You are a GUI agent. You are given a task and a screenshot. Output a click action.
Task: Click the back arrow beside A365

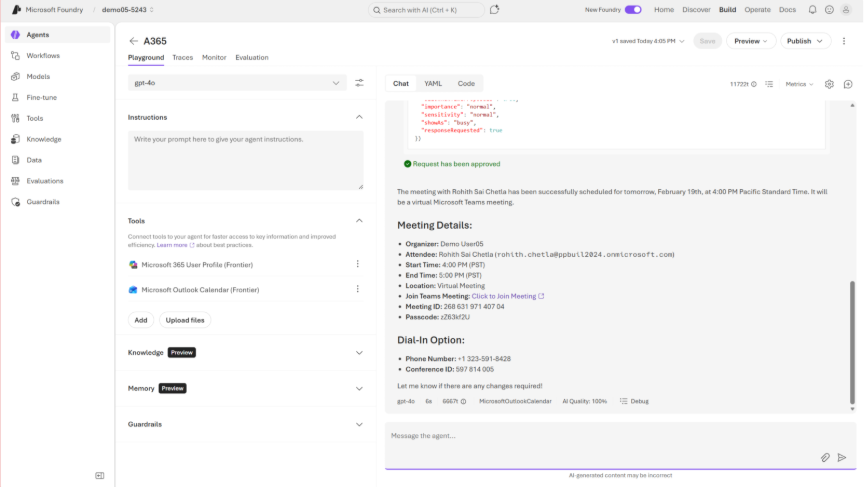[133, 41]
